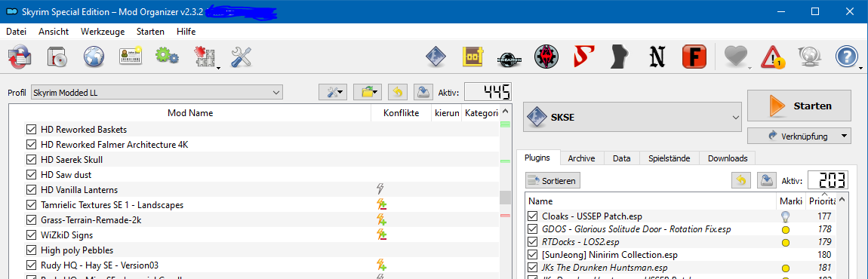Image resolution: width=868 pixels, height=279 pixels.
Task: Click the Tools puzzle piece icon
Action: tap(205, 57)
